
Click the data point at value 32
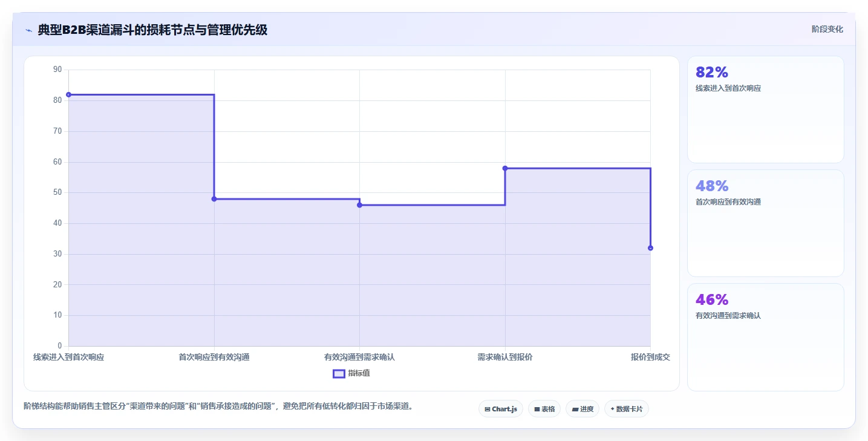pos(650,248)
